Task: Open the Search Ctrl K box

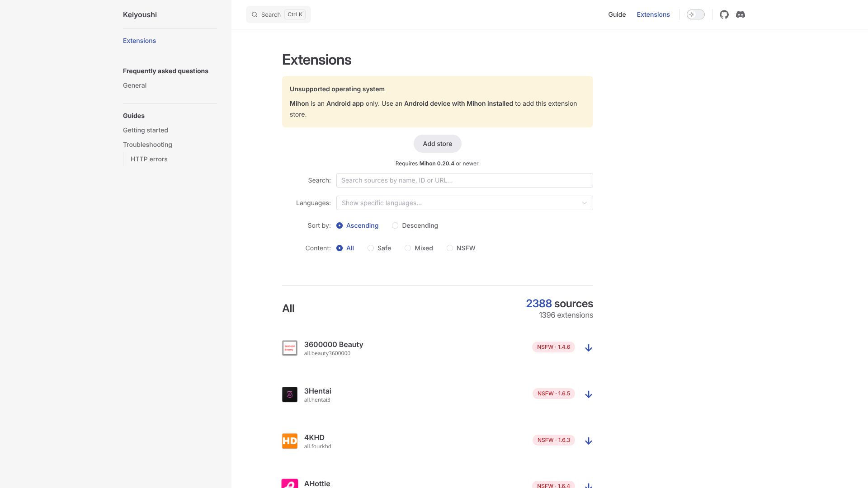Action: point(278,14)
